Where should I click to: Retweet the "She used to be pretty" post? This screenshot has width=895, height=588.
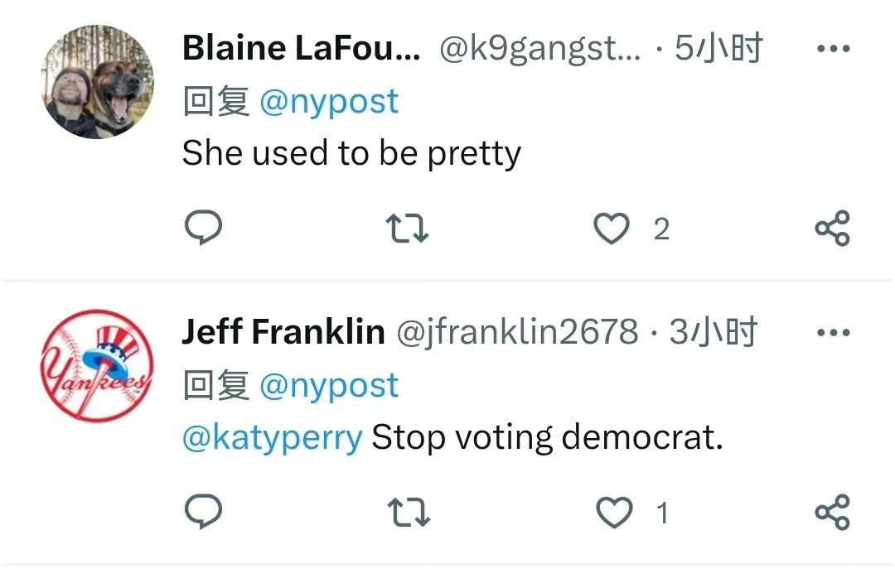click(x=407, y=228)
